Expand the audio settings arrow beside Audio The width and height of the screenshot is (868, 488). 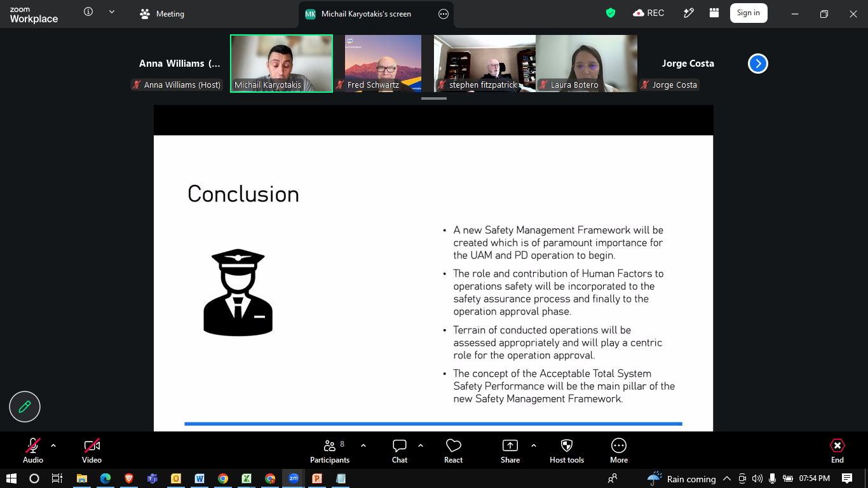(x=53, y=445)
